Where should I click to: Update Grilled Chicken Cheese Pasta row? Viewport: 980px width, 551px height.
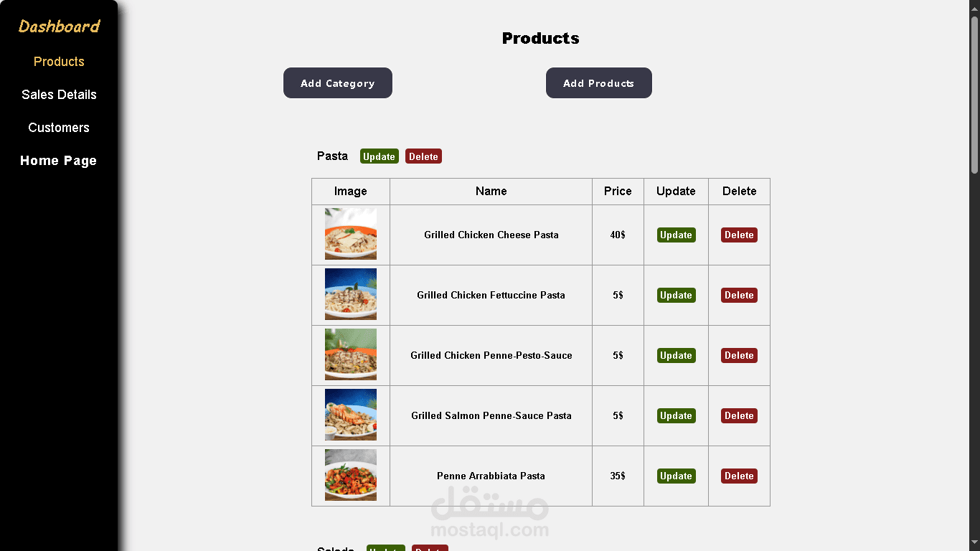676,235
